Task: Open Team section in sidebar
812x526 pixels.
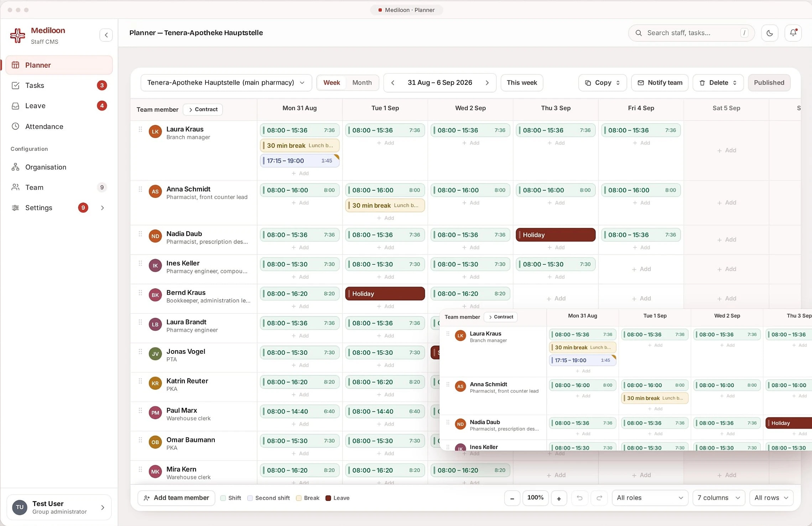Action: (59, 187)
